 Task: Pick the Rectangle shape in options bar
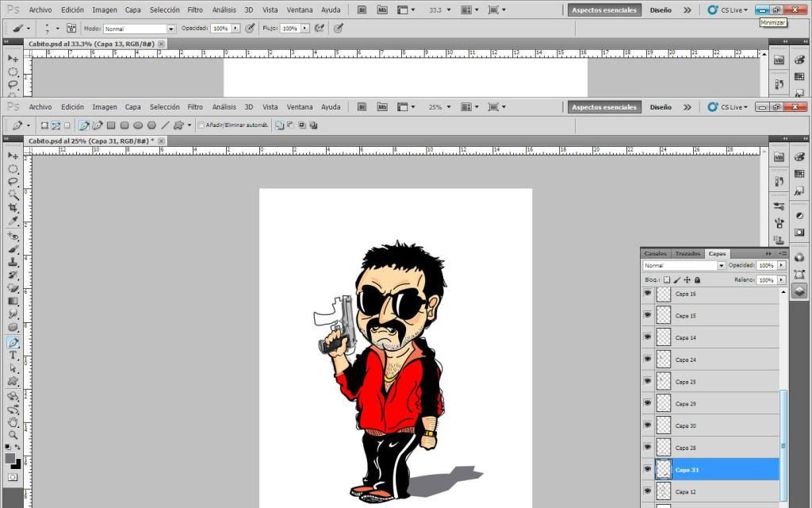[x=111, y=125]
